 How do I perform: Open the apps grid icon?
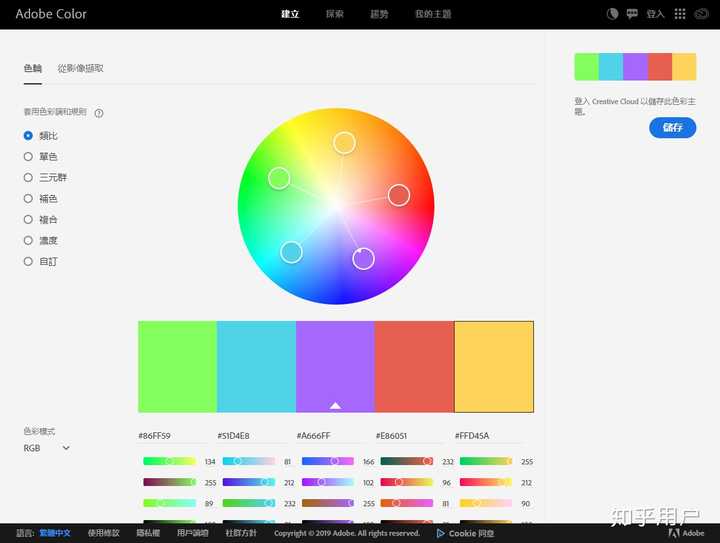tap(680, 14)
